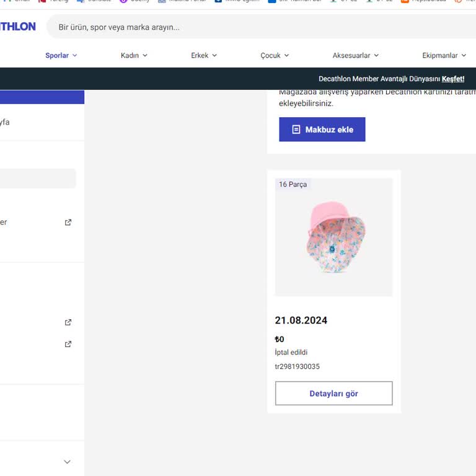Click the İptal edildi status text
Viewport: 476px width, 476px height.
pos(291,352)
